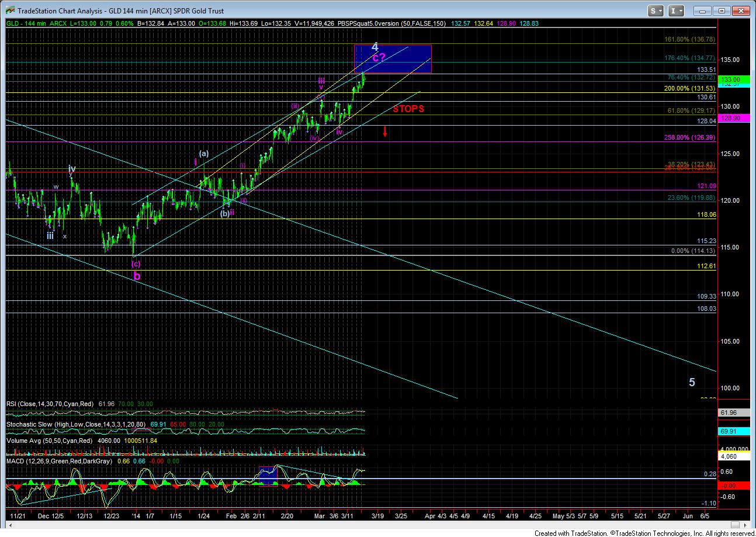Click the Stochastic value badge 69.91
The width and height of the screenshot is (756, 537).
[x=733, y=432]
